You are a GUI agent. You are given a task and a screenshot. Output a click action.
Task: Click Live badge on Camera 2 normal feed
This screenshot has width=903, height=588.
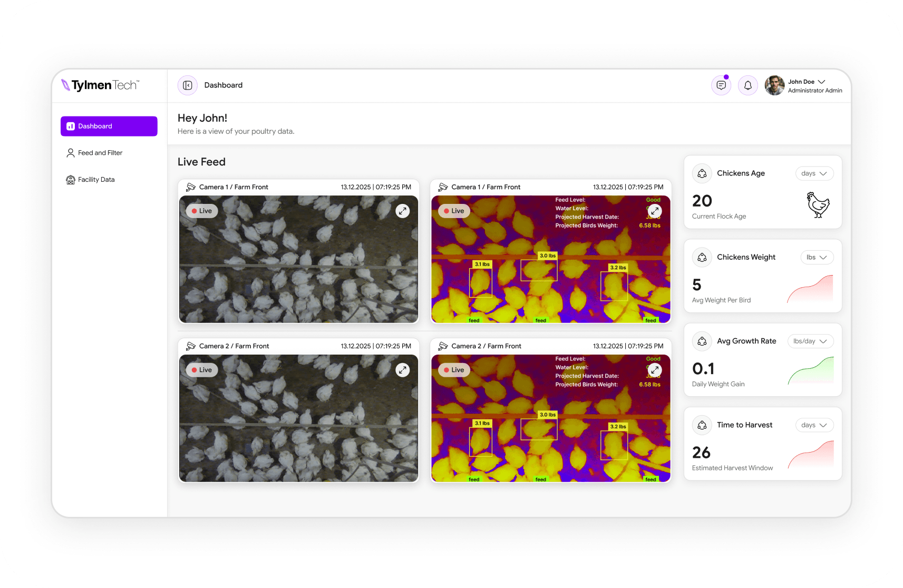(202, 370)
